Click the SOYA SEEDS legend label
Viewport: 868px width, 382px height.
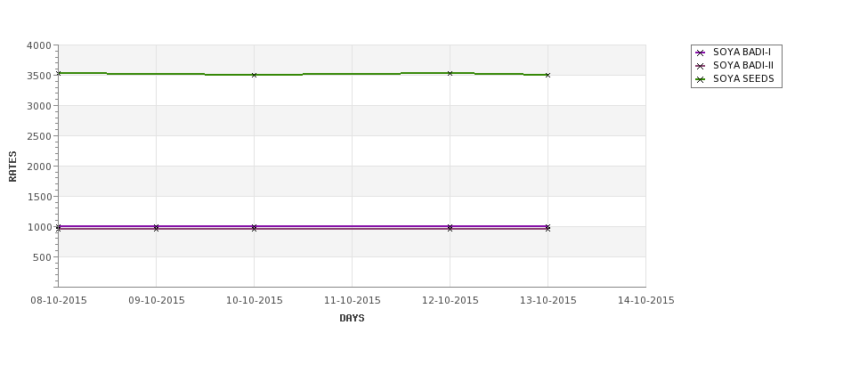pyautogui.click(x=743, y=78)
